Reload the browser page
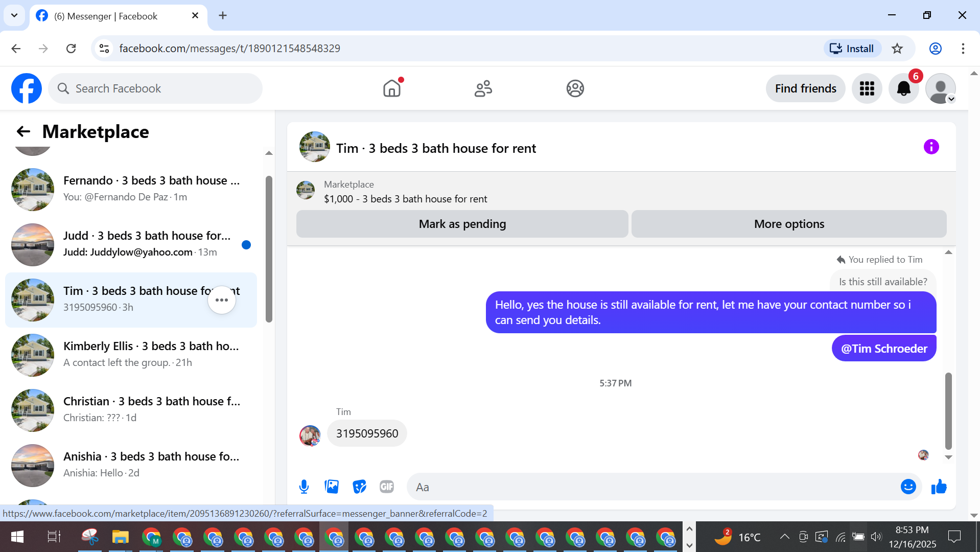Image resolution: width=980 pixels, height=552 pixels. 71,49
